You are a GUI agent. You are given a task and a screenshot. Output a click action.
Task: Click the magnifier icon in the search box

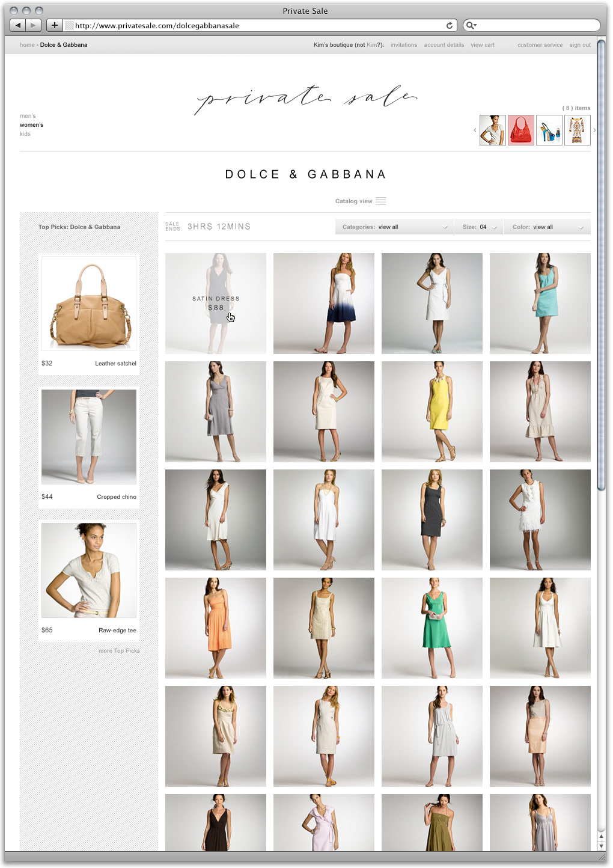click(471, 25)
